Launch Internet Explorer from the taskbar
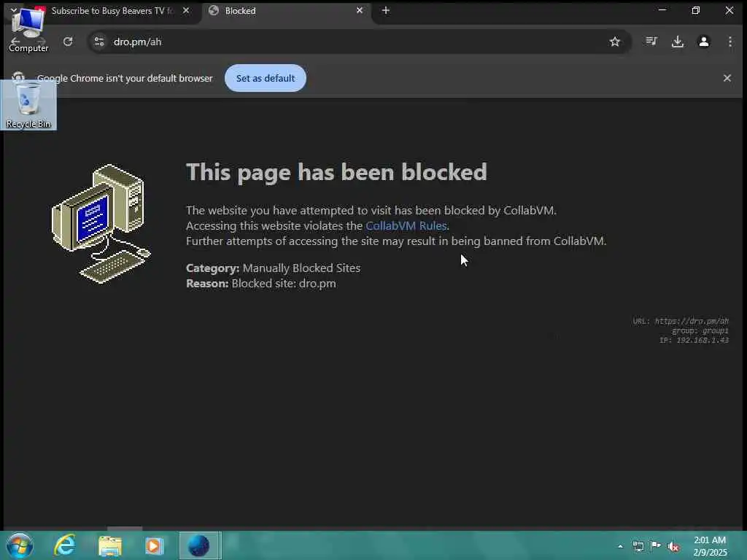Viewport: 747px width, 560px height. pyautogui.click(x=65, y=545)
